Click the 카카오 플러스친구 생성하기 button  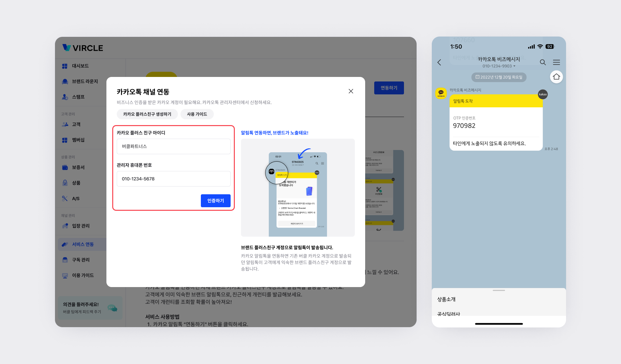[x=147, y=114]
